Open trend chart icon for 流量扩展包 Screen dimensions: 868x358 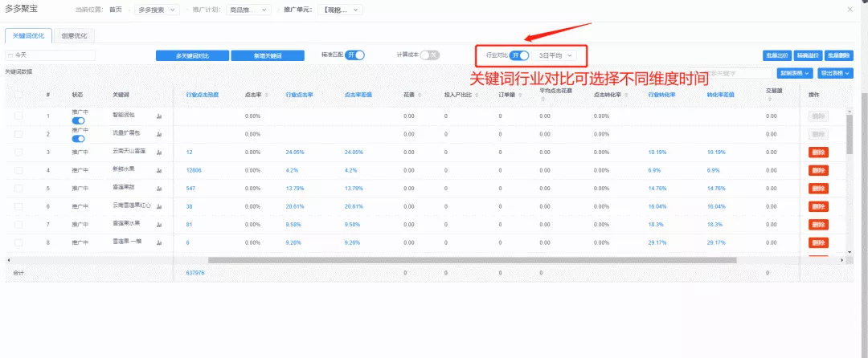point(159,134)
